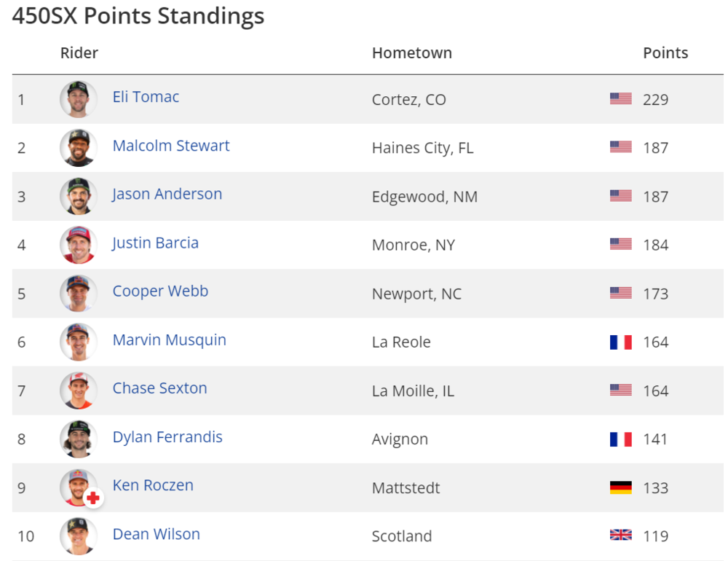The image size is (728, 561).
Task: Click the French flag beside Dylan Ferrandis's points
Action: 620,439
